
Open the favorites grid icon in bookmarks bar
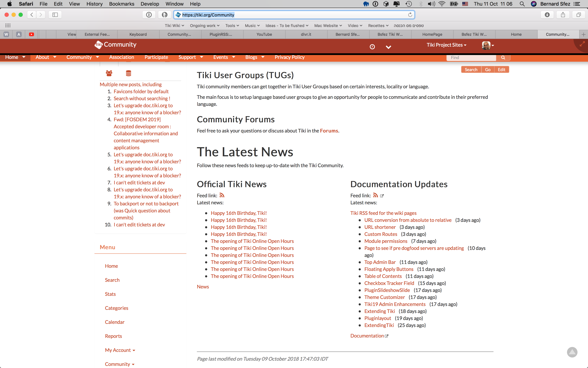[x=8, y=25]
